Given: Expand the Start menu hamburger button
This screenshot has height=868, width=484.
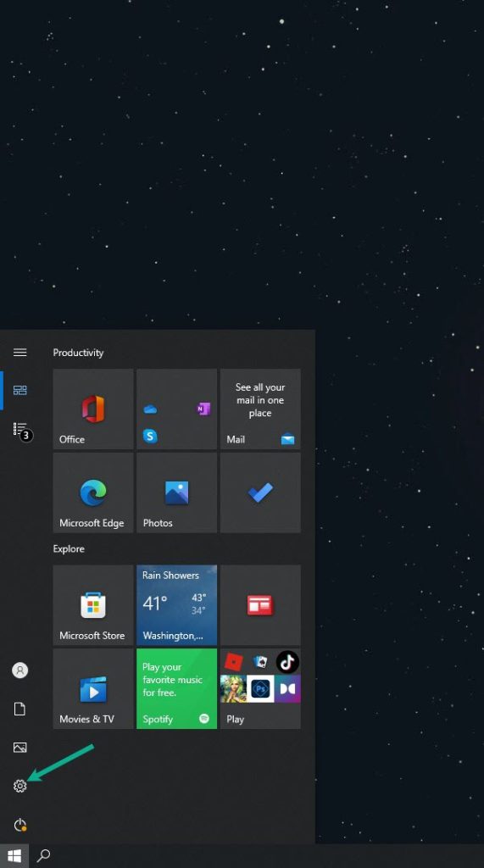Looking at the screenshot, I should pos(20,352).
